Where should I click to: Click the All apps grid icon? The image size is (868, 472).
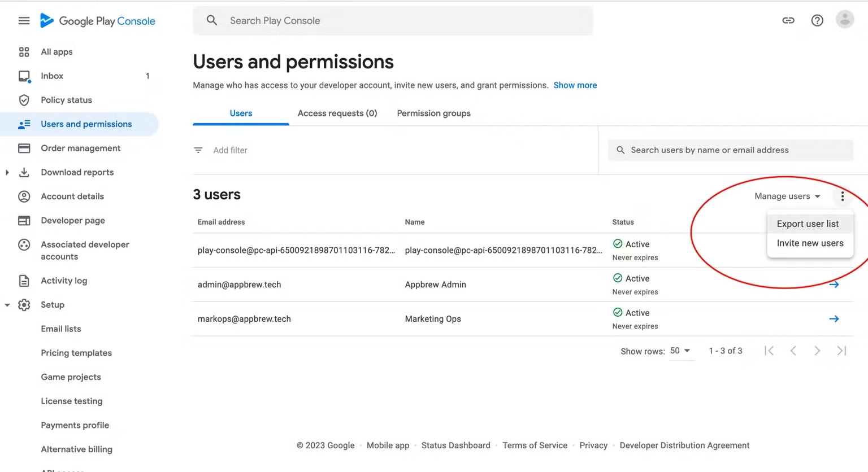pyautogui.click(x=24, y=52)
